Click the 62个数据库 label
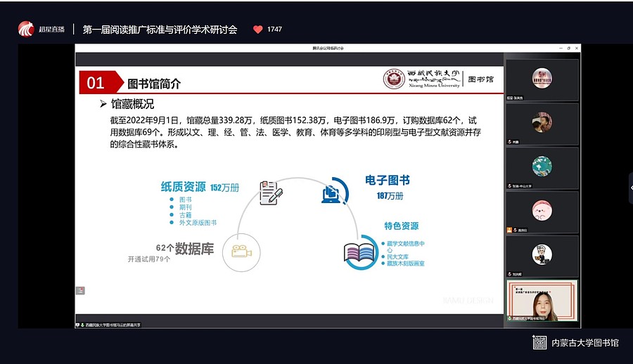Screen dimensions: 633x364 (x=185, y=249)
